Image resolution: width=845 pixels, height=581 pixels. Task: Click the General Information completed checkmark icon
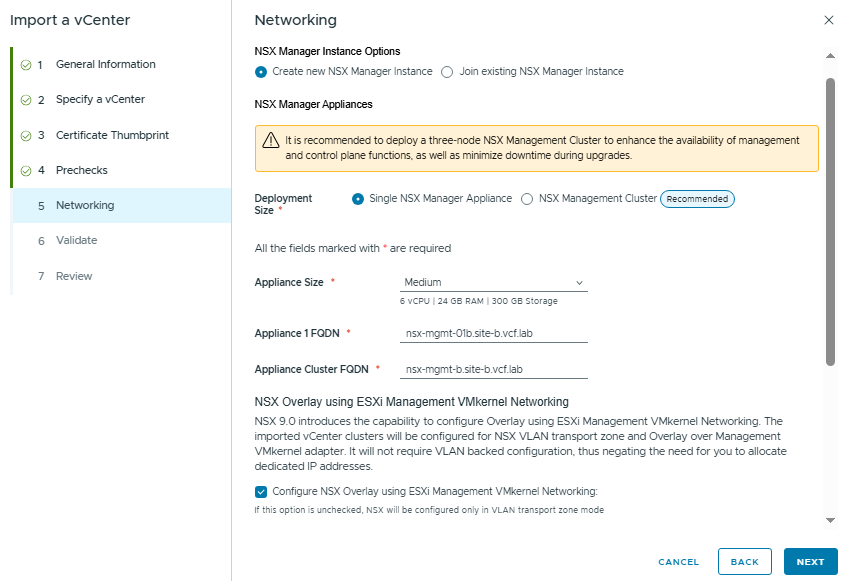[x=25, y=65]
